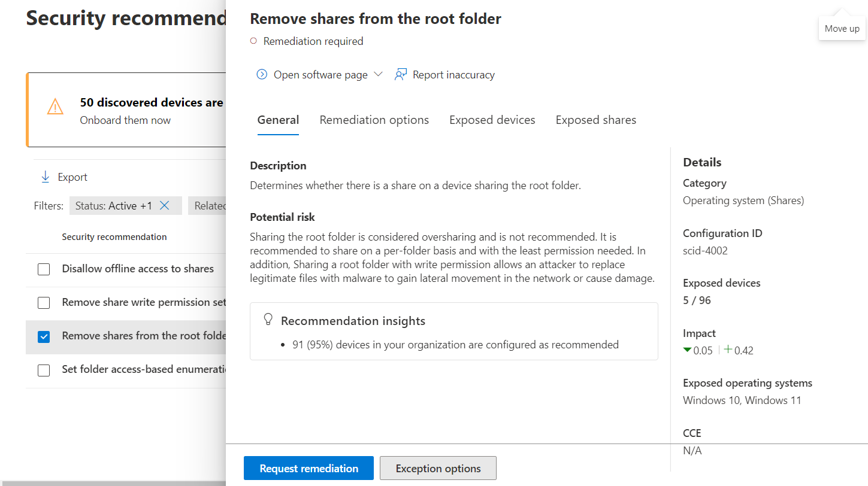Check the Disallow offline access to shares box

pyautogui.click(x=44, y=269)
